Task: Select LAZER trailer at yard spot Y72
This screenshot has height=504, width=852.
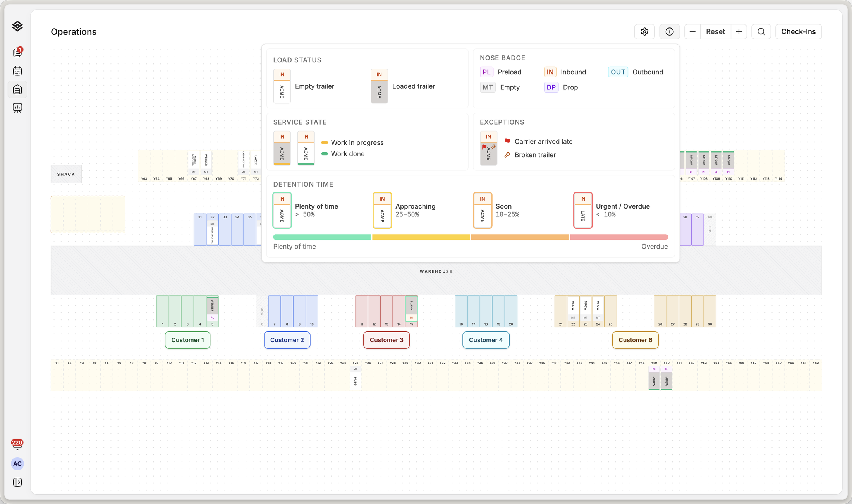Action: [x=256, y=163]
